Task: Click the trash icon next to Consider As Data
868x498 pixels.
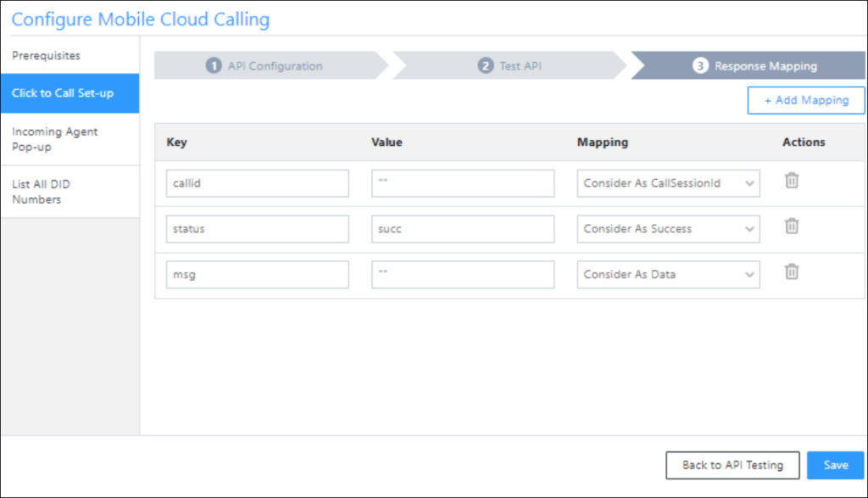Action: coord(791,272)
